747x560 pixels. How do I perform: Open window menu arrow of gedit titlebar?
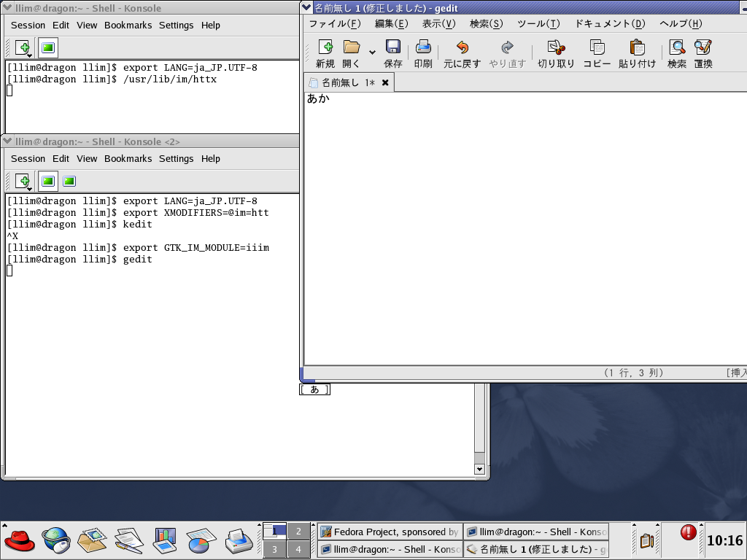click(307, 7)
